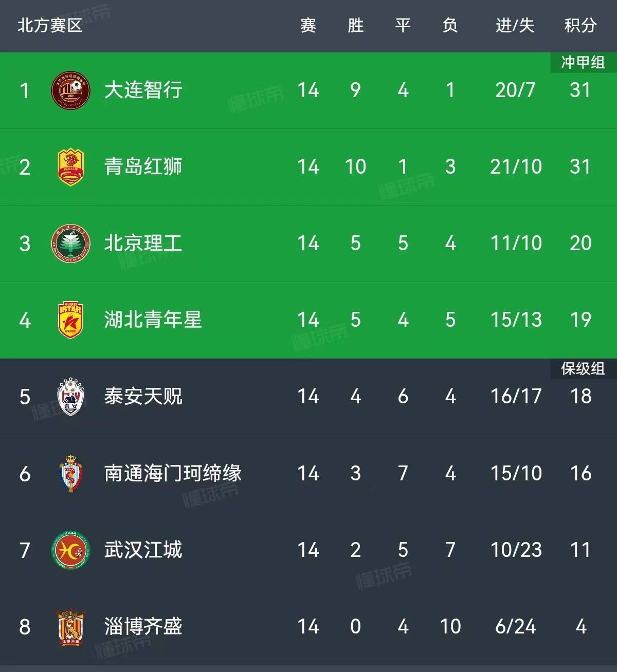Viewport: 617px width, 672px height.
Task: Open the 大连智行 team logo
Action: tap(71, 90)
